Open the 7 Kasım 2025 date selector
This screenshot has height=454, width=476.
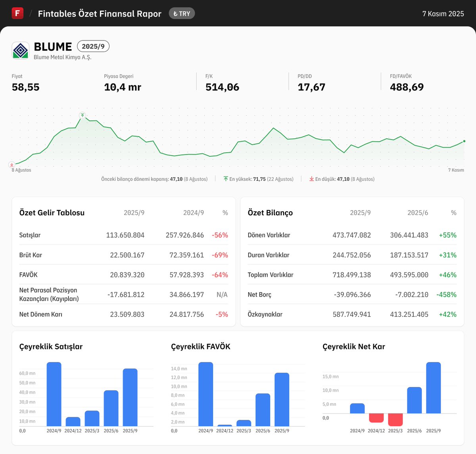click(x=443, y=13)
